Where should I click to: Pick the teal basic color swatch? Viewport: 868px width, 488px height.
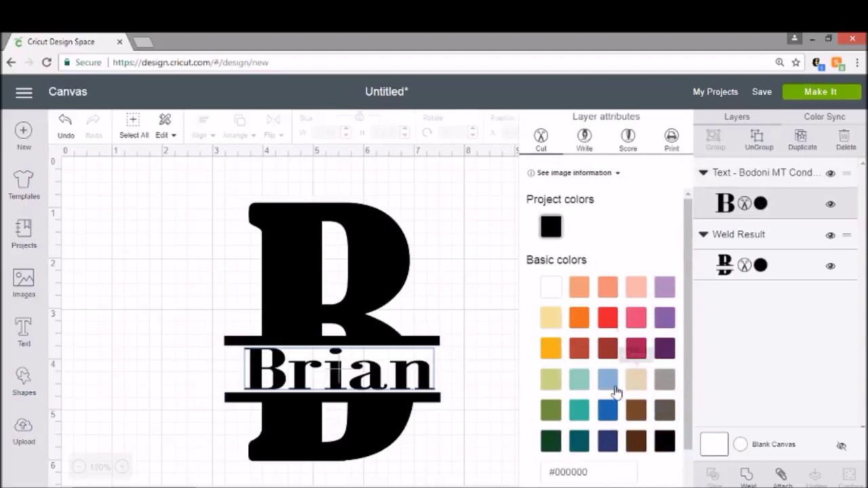[579, 409]
